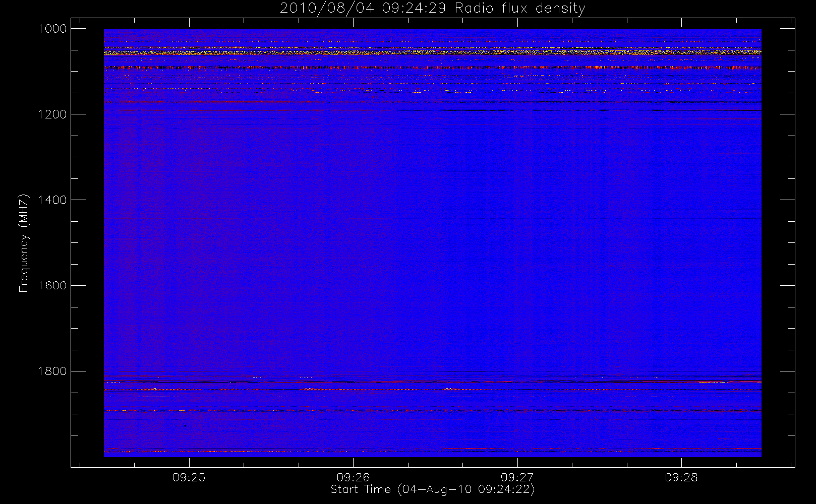This screenshot has height=504, width=816.
Task: Click the 1400 frequency tick label
Action: (52, 200)
